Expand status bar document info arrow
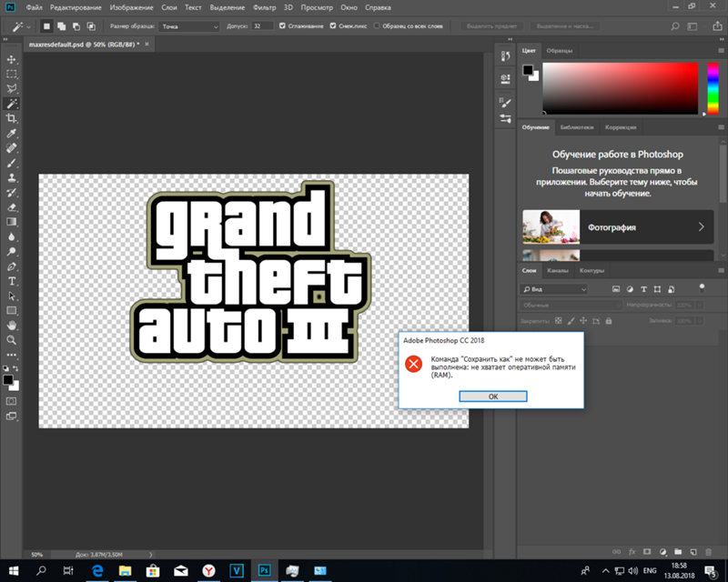Screen dimensions: 728x582 pos(150,554)
